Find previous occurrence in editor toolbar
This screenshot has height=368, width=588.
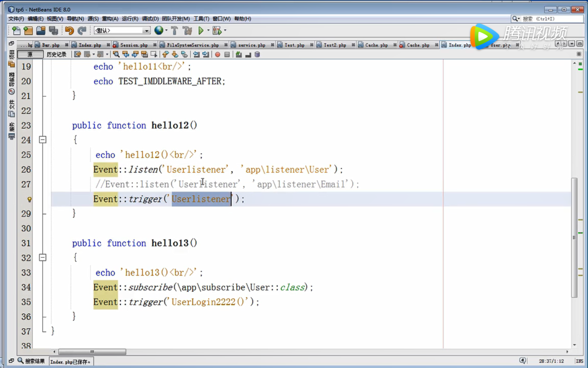[x=126, y=54]
